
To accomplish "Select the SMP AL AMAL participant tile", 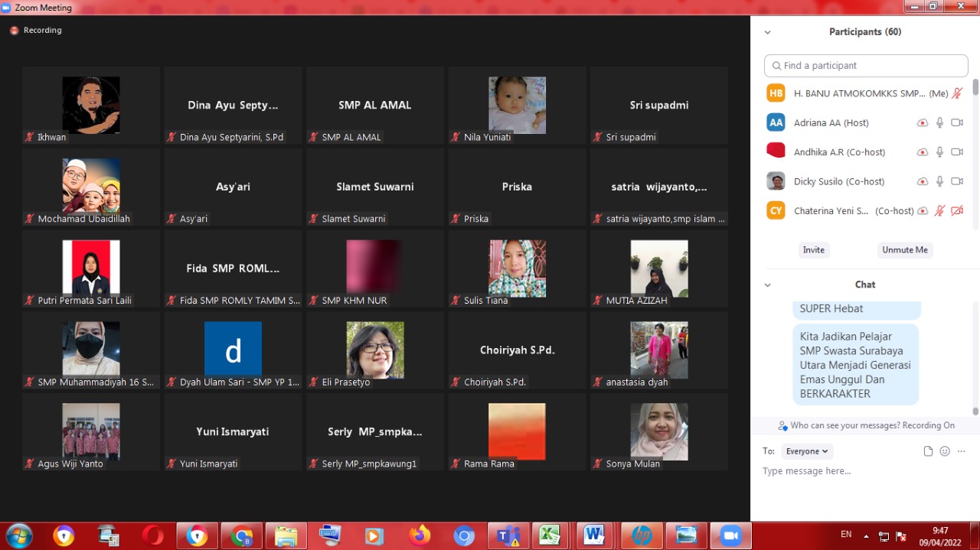I will 375,105.
